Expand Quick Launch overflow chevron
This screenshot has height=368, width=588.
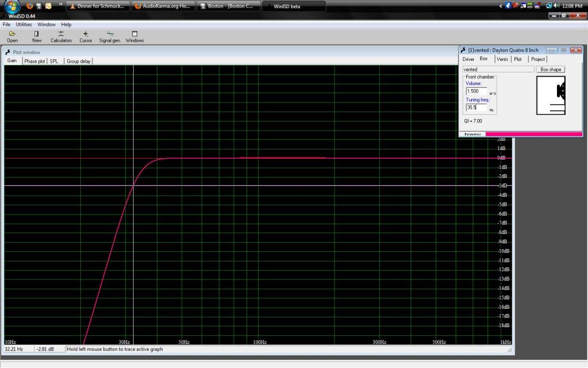coord(60,5)
